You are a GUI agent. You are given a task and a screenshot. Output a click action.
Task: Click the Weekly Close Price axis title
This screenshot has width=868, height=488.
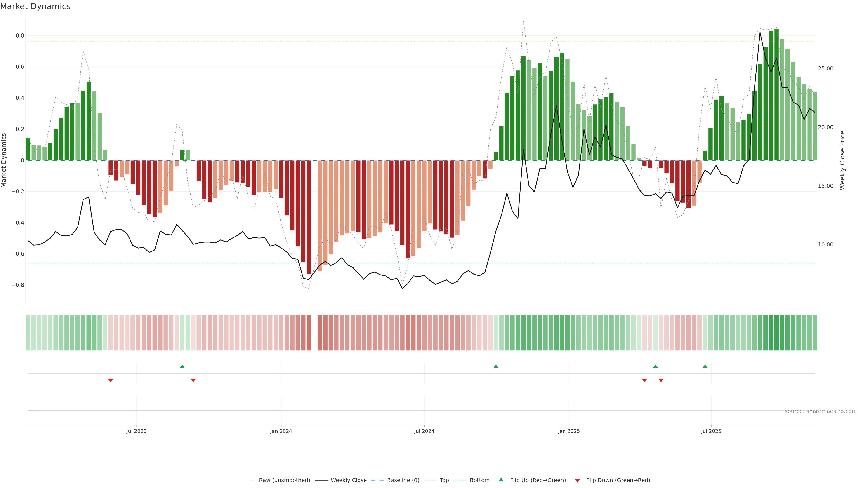[x=842, y=160]
